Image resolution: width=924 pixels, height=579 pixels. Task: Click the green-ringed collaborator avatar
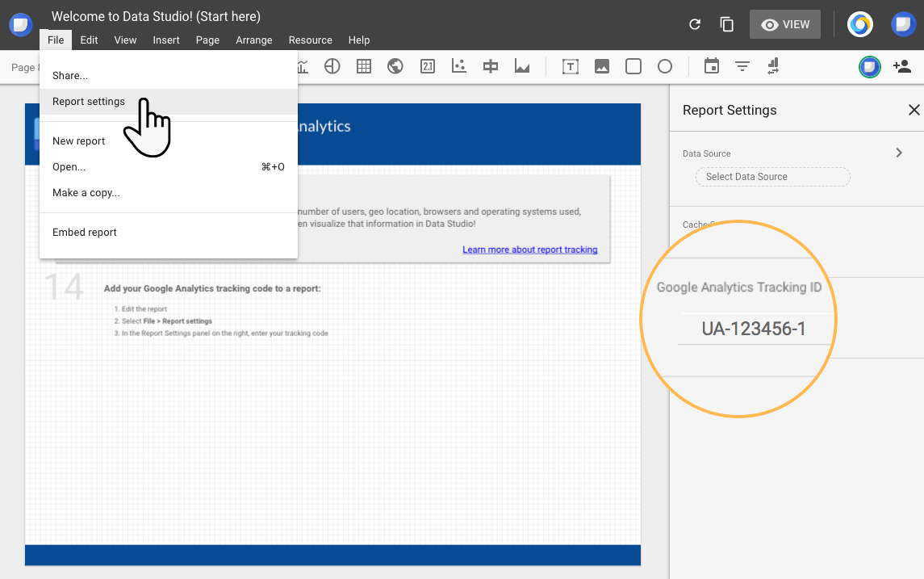click(x=870, y=67)
